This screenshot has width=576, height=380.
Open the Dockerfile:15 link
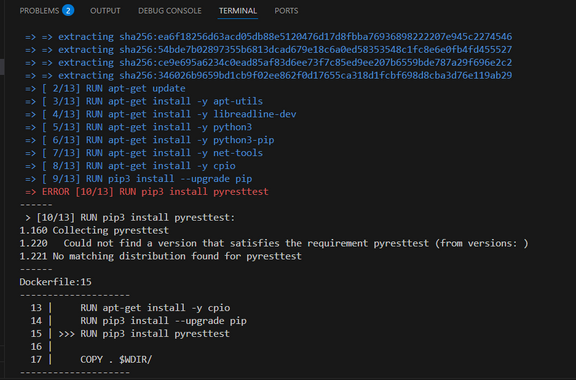pyautogui.click(x=55, y=282)
